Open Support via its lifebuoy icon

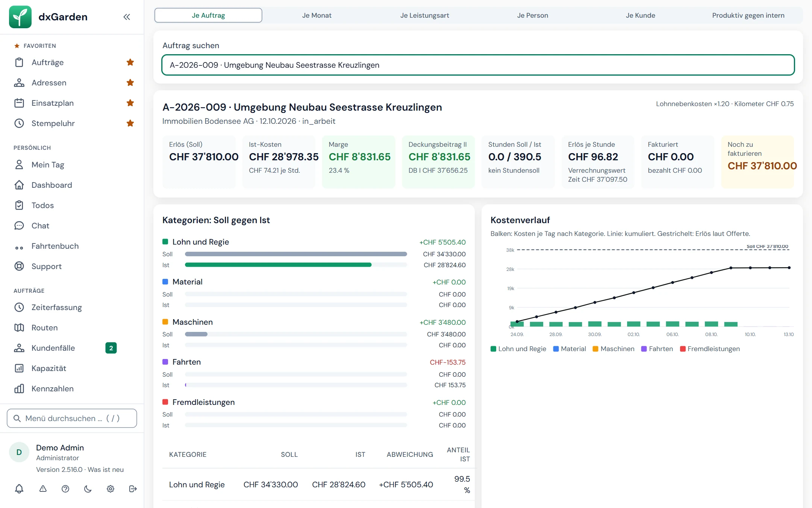[x=19, y=266]
